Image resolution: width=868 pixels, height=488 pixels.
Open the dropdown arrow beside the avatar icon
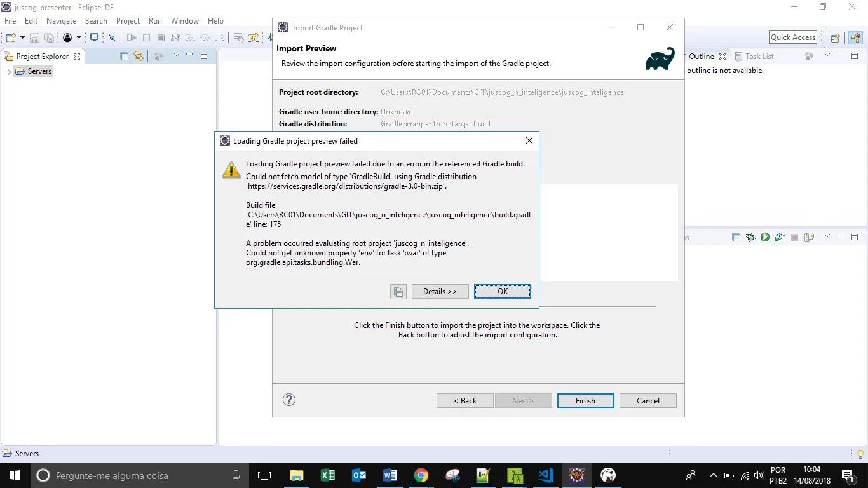pos(79,38)
